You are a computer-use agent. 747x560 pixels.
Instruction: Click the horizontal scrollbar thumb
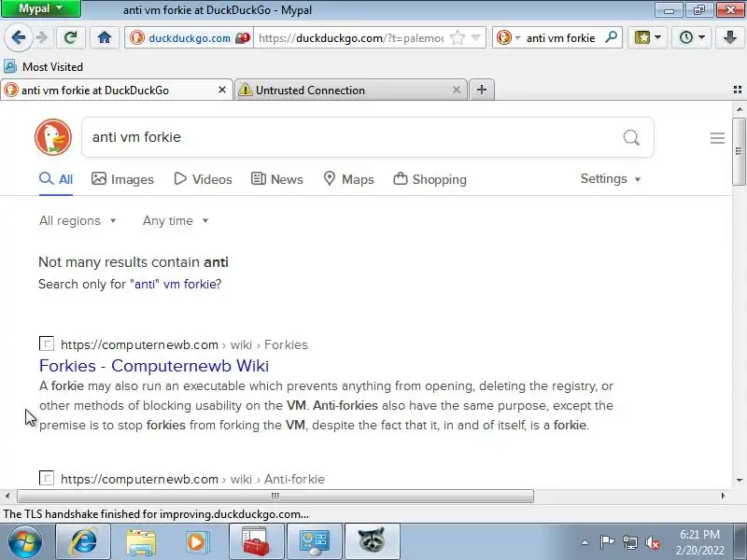click(275, 496)
